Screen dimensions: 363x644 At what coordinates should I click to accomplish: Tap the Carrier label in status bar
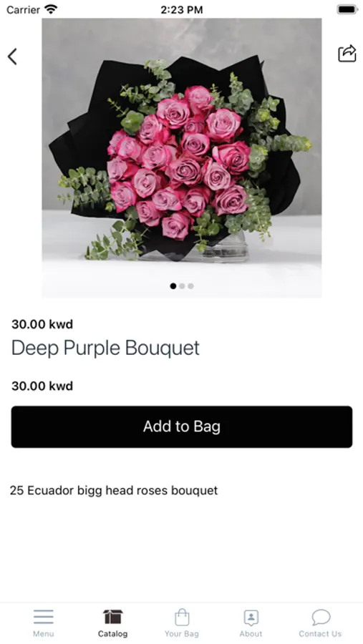click(24, 9)
